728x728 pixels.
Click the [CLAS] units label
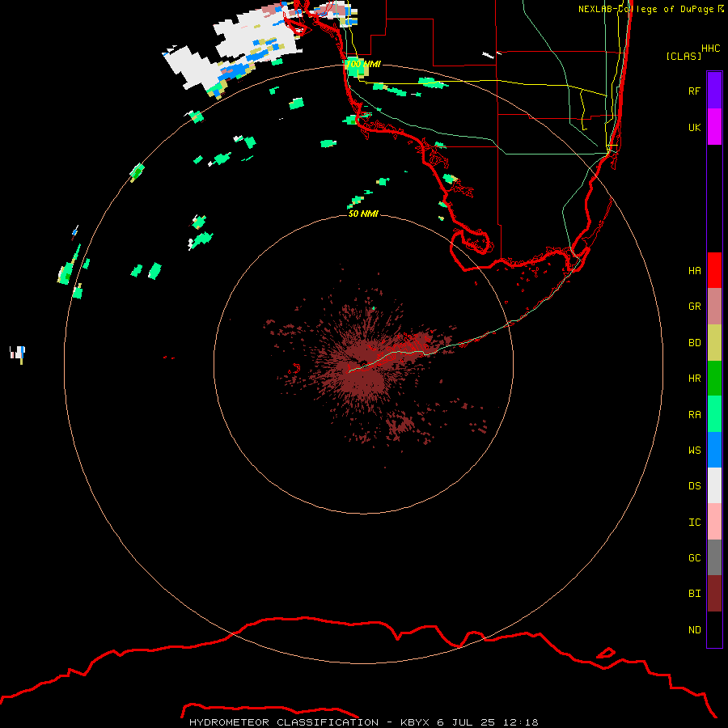click(684, 56)
